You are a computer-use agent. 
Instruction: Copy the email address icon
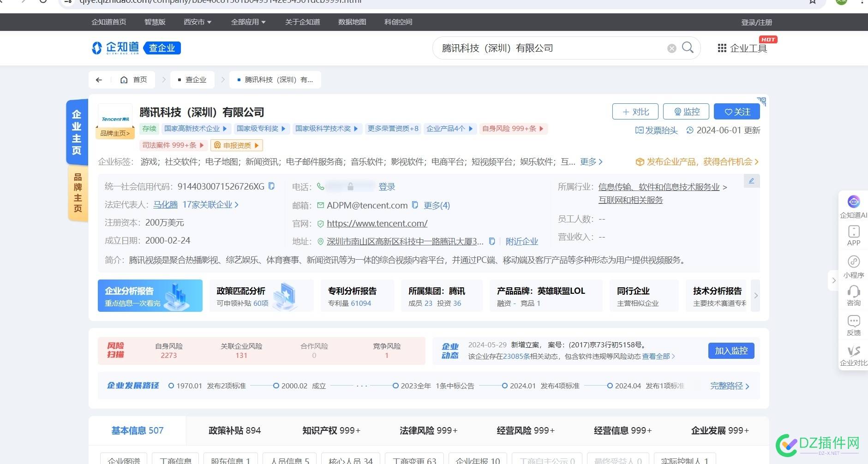click(414, 205)
